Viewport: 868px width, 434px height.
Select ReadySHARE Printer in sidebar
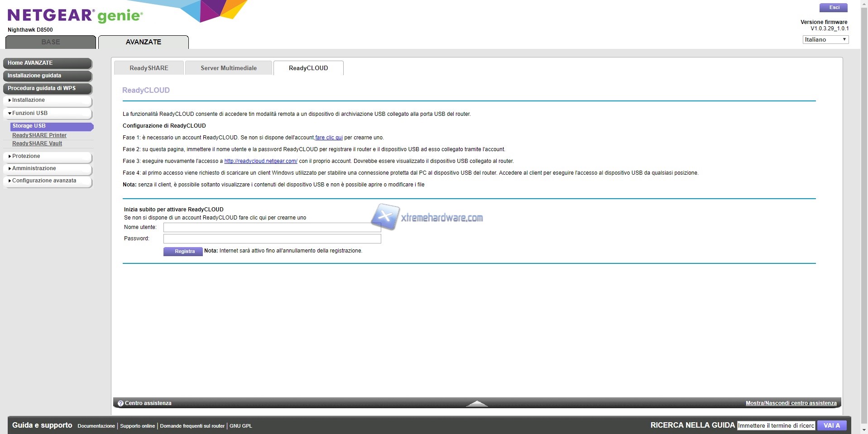[39, 135]
